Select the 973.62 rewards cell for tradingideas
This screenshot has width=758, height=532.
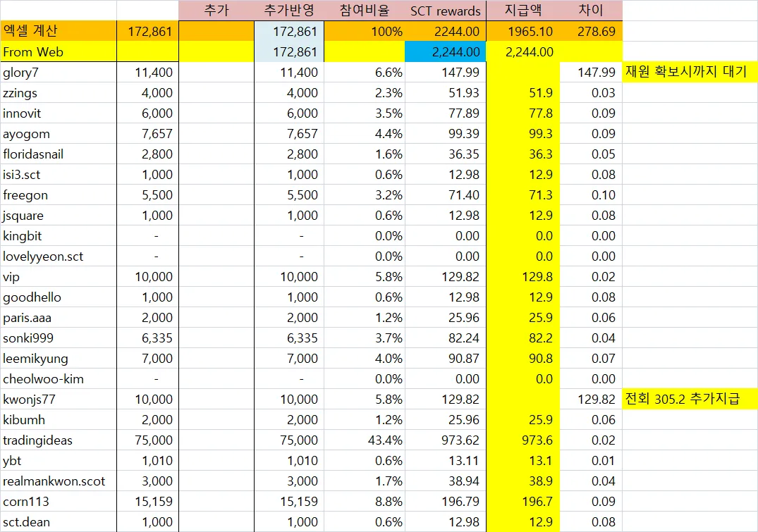click(x=445, y=440)
